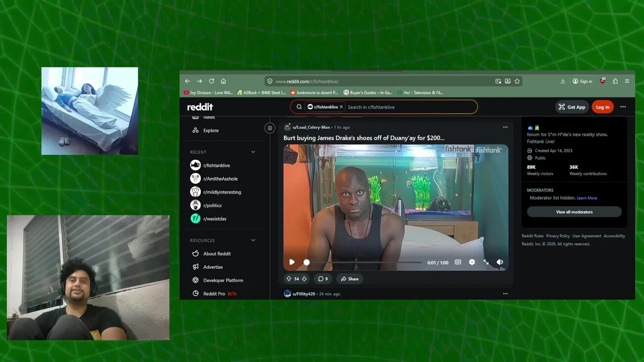
Task: Open the Joy Division bookmark
Action: pyautogui.click(x=208, y=93)
